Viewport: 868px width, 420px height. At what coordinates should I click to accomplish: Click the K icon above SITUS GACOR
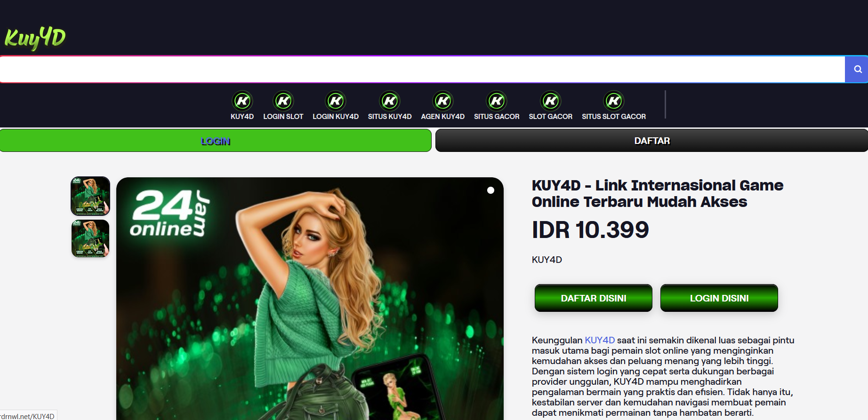497,101
